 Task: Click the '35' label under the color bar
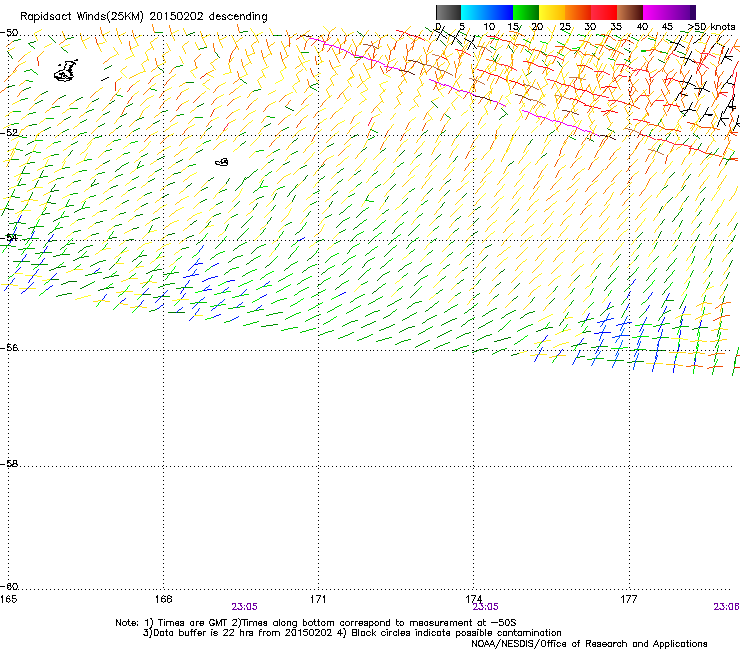pos(616,27)
